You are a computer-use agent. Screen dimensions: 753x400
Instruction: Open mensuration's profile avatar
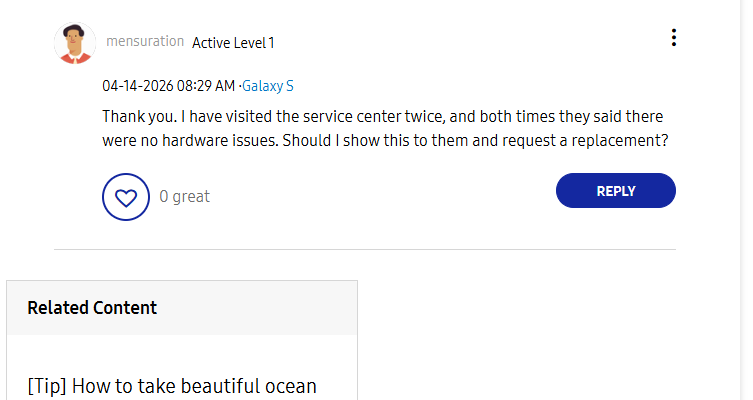(x=74, y=43)
